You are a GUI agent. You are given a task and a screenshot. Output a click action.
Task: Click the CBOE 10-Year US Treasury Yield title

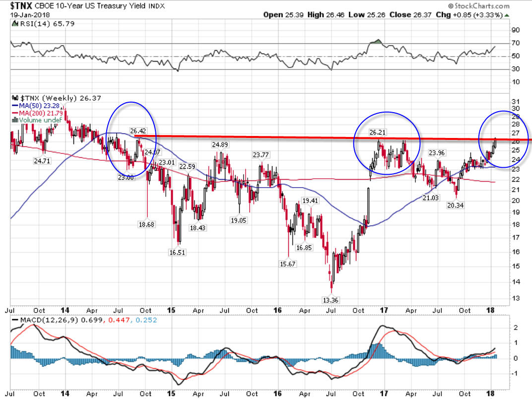pos(90,6)
